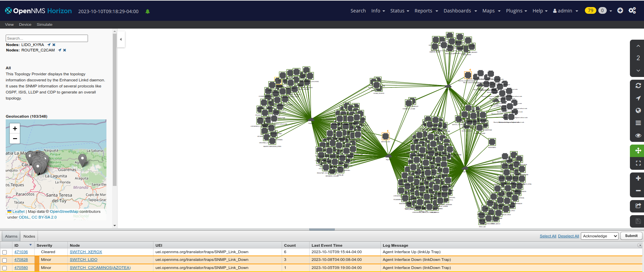The width and height of the screenshot is (644, 272).
Task: Click the Deselect All link
Action: (568, 236)
